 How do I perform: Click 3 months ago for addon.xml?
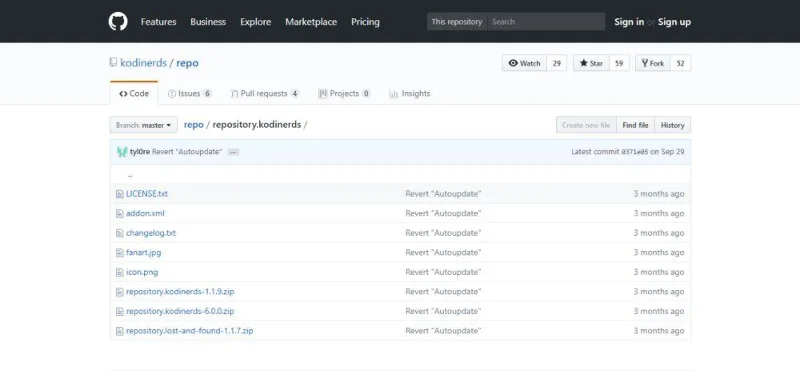coord(659,213)
